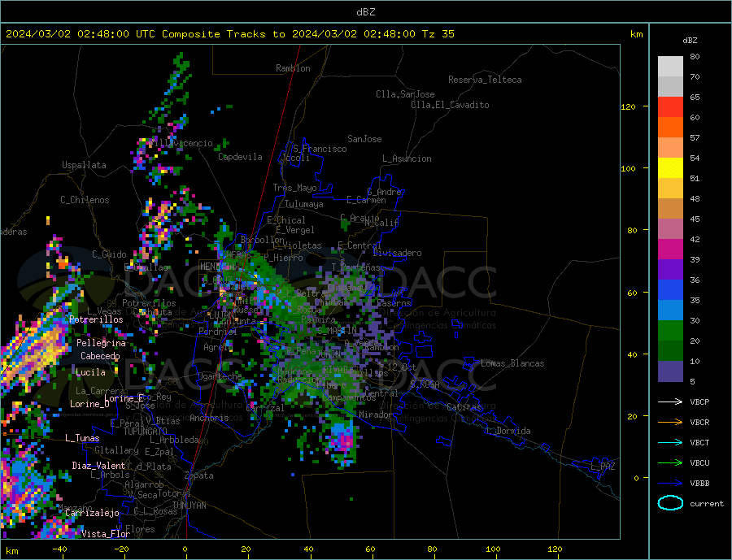Click the 'Vista_Flor' map label
Screen dimensions: 732x560
pos(105,534)
